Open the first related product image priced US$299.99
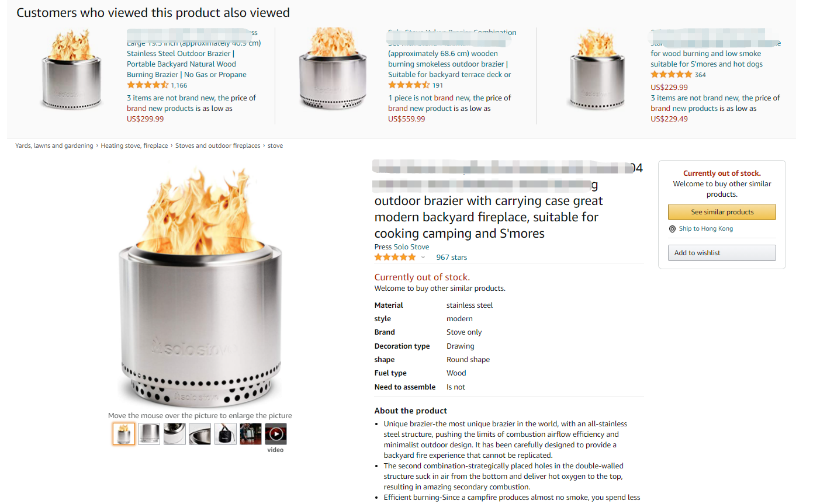Screen dimensions: 834x504 tap(72, 69)
